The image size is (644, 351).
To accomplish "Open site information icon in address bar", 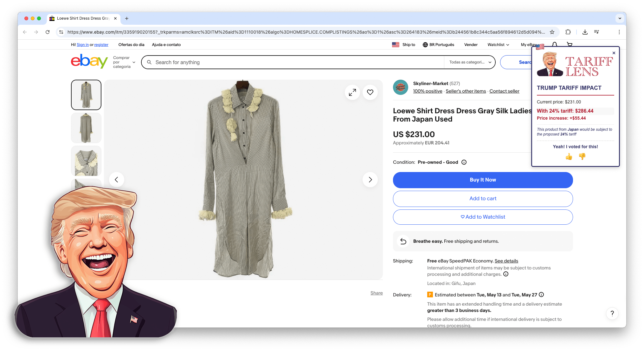I will tap(61, 32).
